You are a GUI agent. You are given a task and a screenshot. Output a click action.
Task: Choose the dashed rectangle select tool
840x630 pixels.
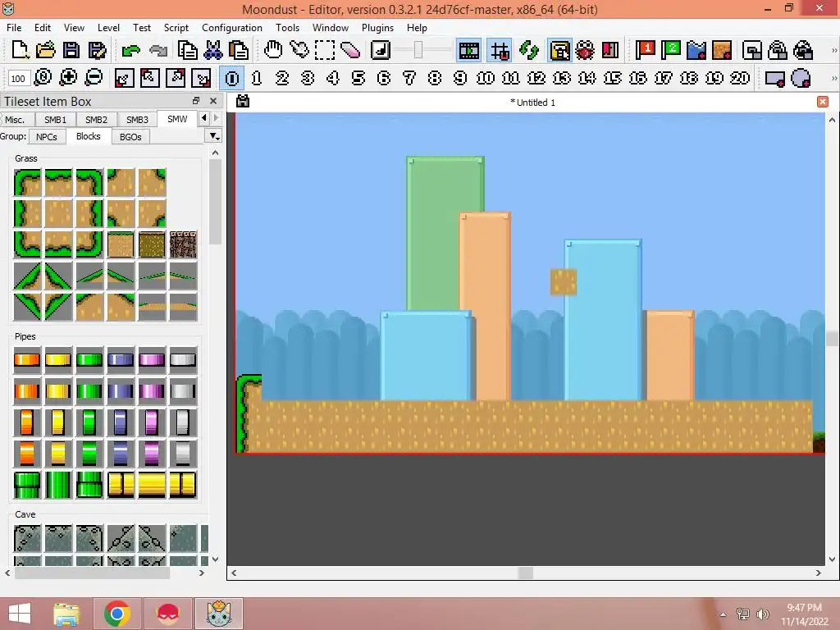325,50
